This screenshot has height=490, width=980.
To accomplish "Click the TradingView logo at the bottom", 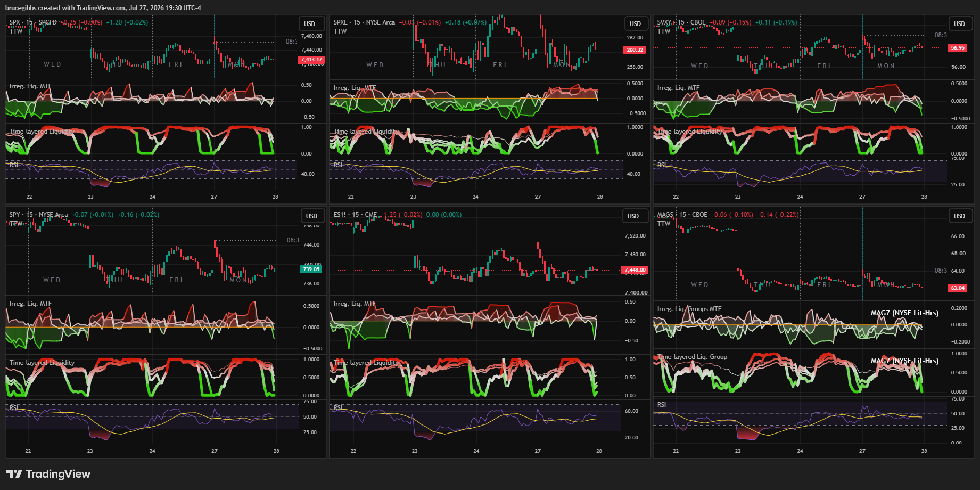I will coord(48,474).
